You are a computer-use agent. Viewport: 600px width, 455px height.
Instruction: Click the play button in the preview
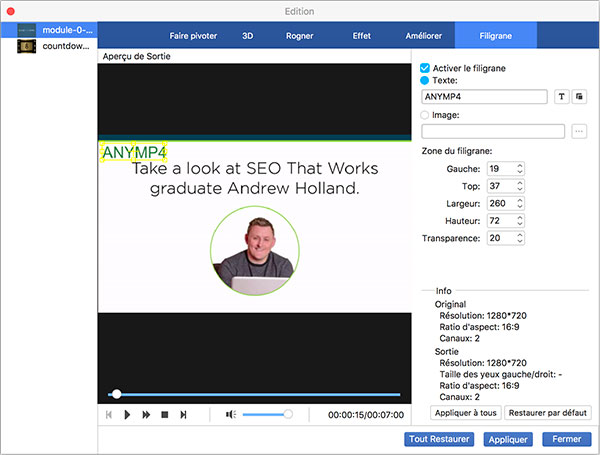pyautogui.click(x=127, y=414)
